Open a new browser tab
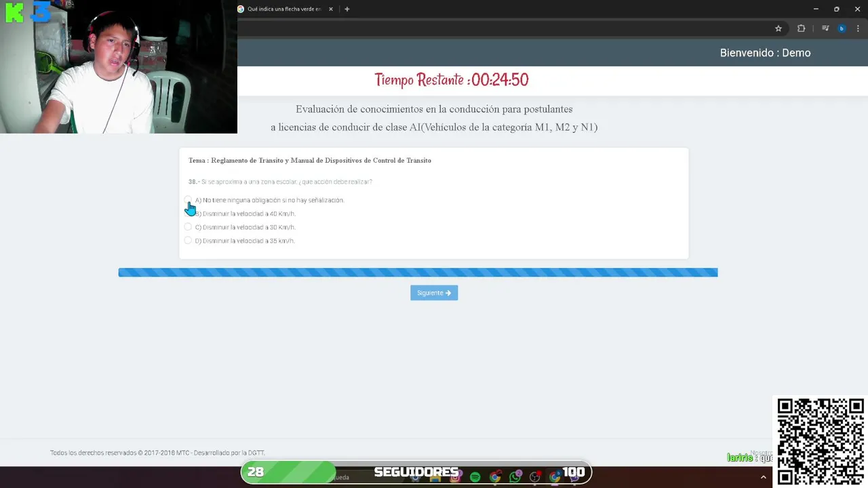The image size is (868, 488). point(347,9)
